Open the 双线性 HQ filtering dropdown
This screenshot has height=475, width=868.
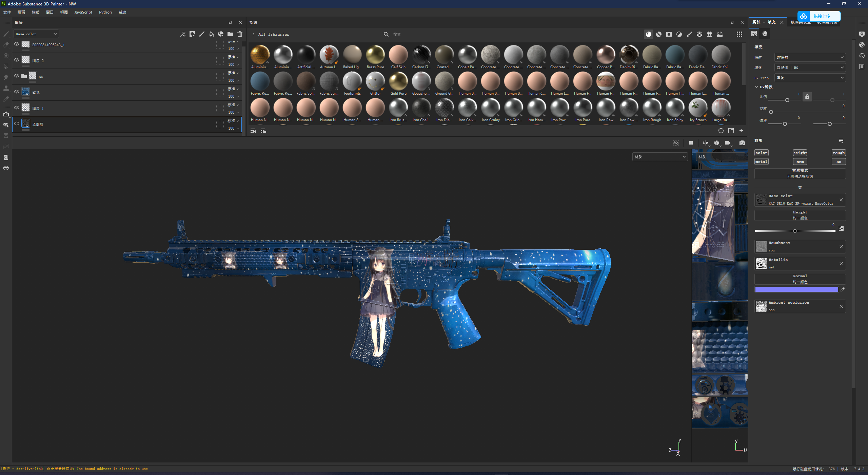(810, 68)
